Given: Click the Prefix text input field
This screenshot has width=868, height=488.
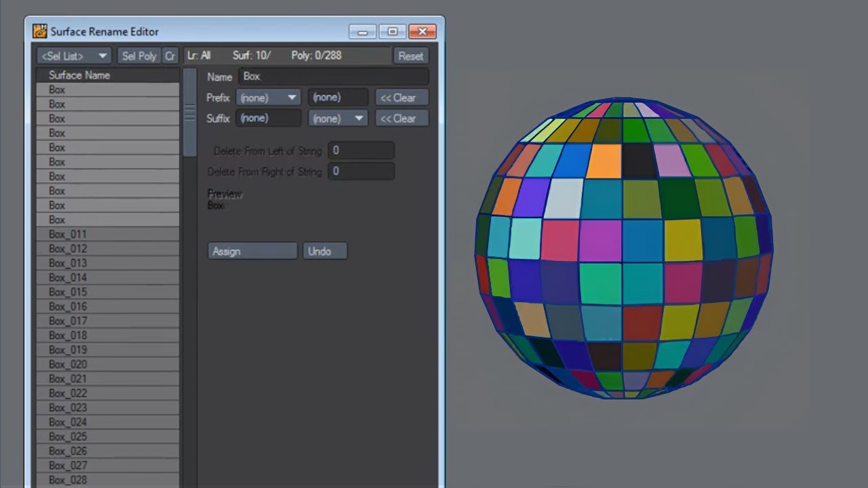Looking at the screenshot, I should 338,98.
